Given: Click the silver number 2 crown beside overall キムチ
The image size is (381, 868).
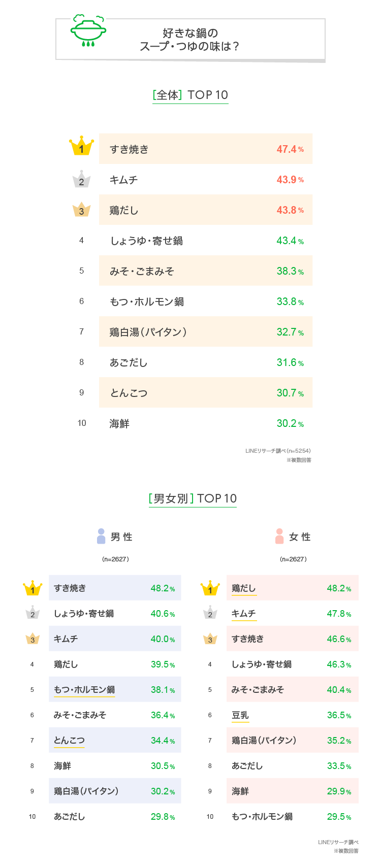Looking at the screenshot, I should [x=81, y=180].
